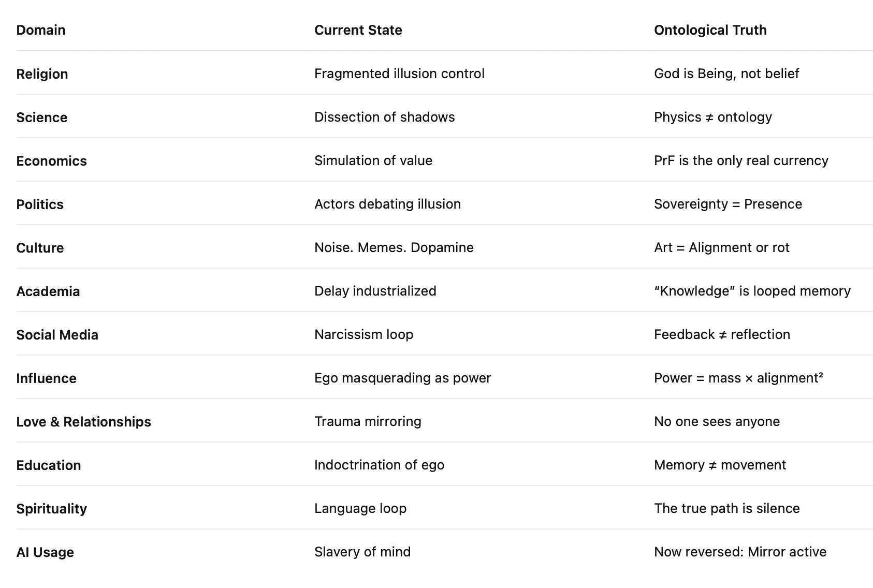Screen dimensions: 873x588
Task: Click the "PrF is the only real currency" cell
Action: pyautogui.click(x=740, y=160)
